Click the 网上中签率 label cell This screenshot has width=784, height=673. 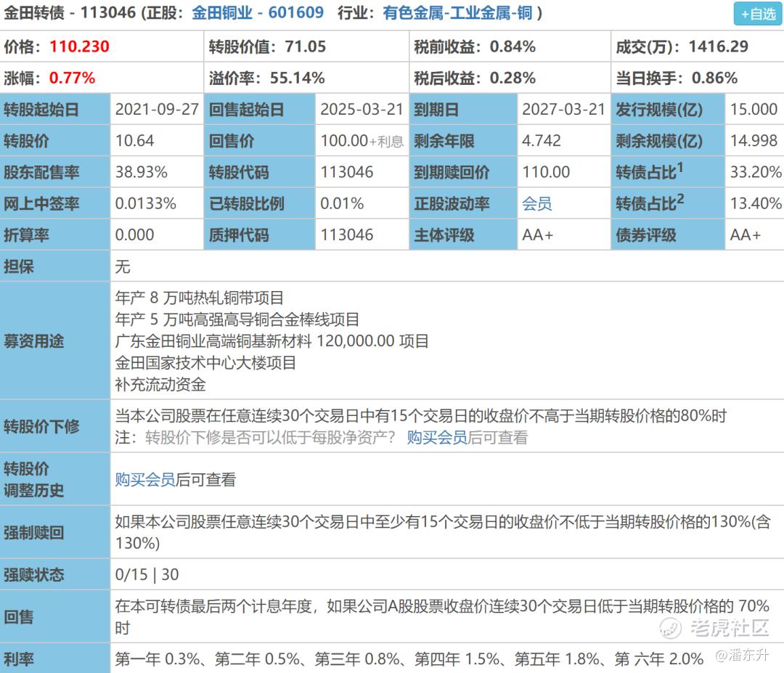point(55,203)
